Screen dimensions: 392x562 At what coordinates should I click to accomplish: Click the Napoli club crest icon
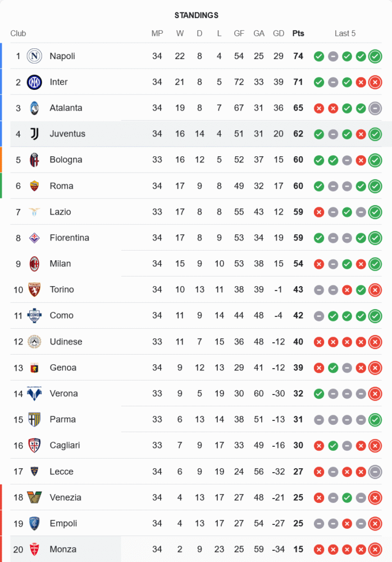point(35,56)
